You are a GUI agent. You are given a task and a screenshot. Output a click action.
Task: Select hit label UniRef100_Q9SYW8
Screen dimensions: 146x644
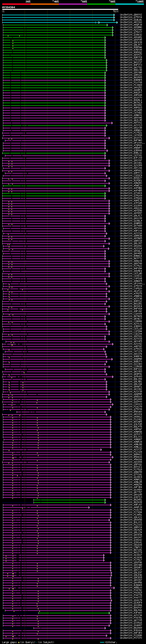tap(131, 72)
